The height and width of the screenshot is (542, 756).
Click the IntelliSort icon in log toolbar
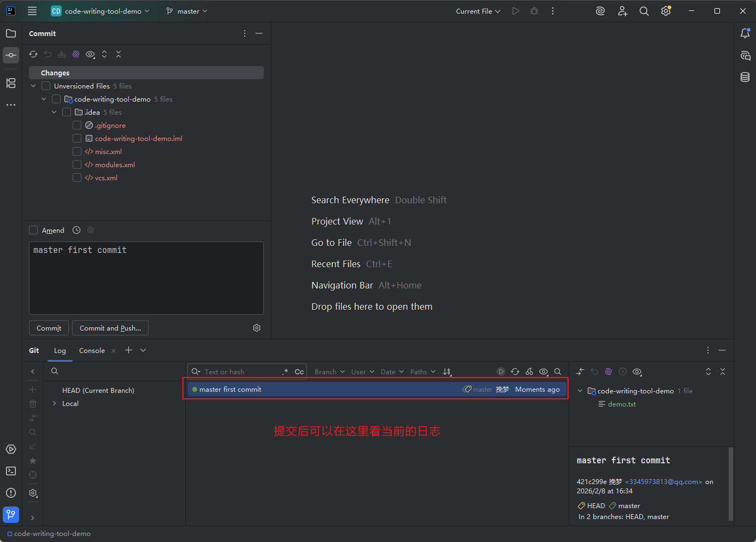[x=447, y=372]
